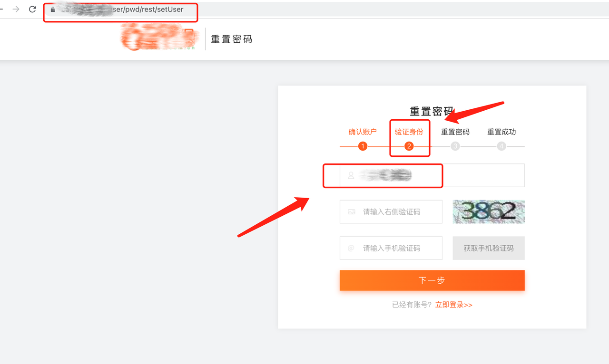Click the user icon in the account field
The height and width of the screenshot is (364, 609).
tap(351, 175)
